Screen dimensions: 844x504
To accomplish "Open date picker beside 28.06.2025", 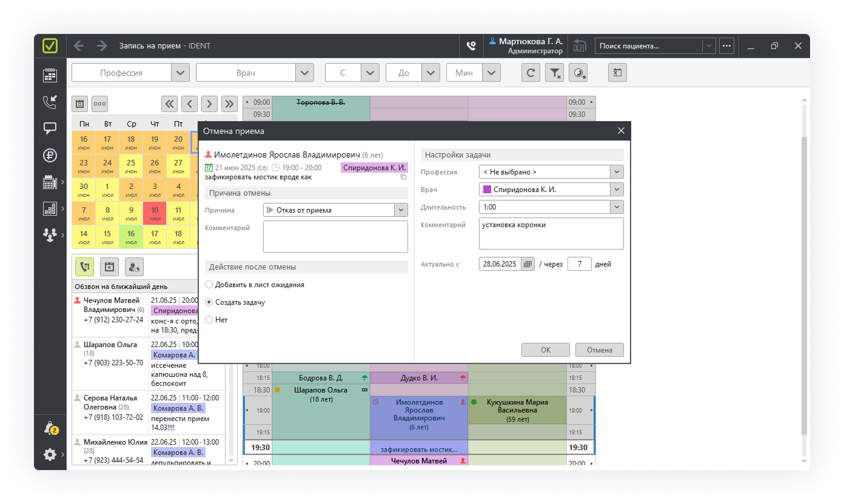I will (528, 264).
